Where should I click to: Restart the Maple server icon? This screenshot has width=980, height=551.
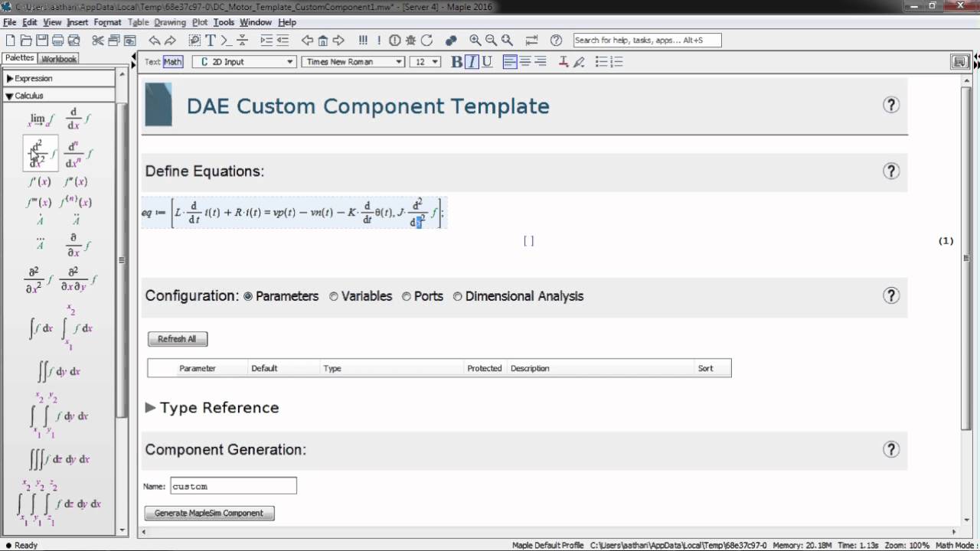(427, 41)
